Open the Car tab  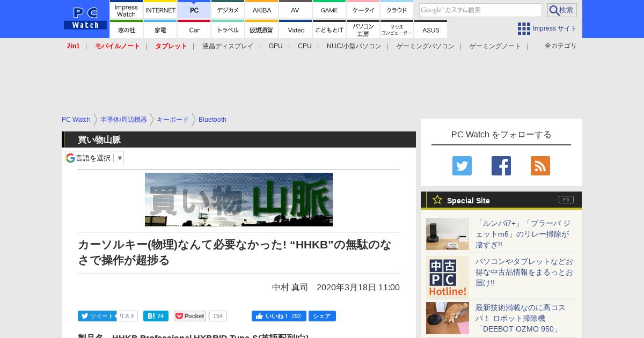[x=194, y=30]
